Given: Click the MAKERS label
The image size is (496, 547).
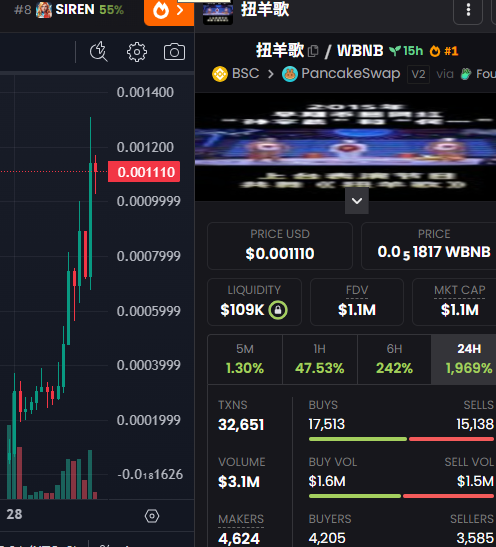Looking at the screenshot, I should click(x=241, y=519).
